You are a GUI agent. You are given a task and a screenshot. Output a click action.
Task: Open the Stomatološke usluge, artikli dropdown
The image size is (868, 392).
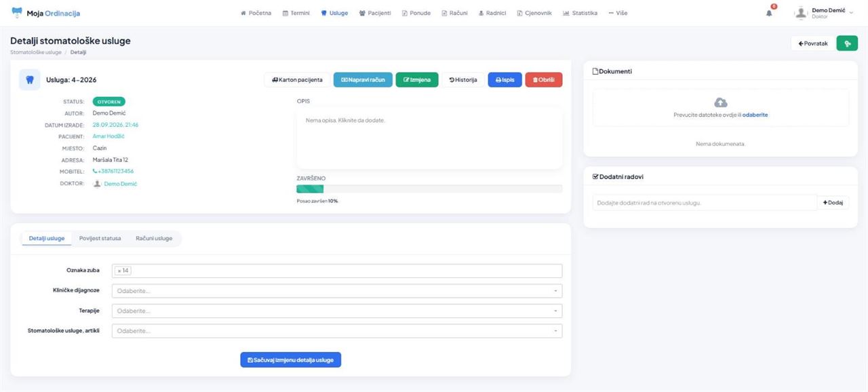(337, 331)
